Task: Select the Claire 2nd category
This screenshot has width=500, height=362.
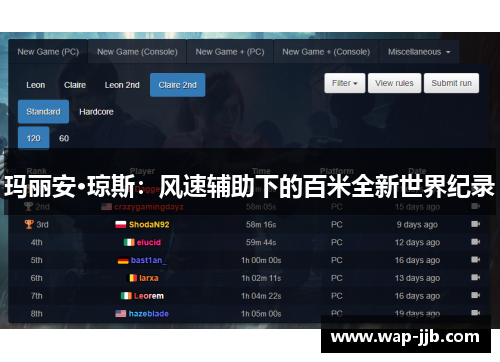Action: 178,85
